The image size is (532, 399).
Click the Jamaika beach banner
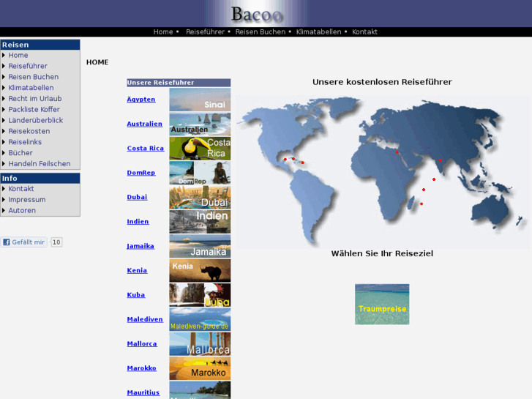200,246
